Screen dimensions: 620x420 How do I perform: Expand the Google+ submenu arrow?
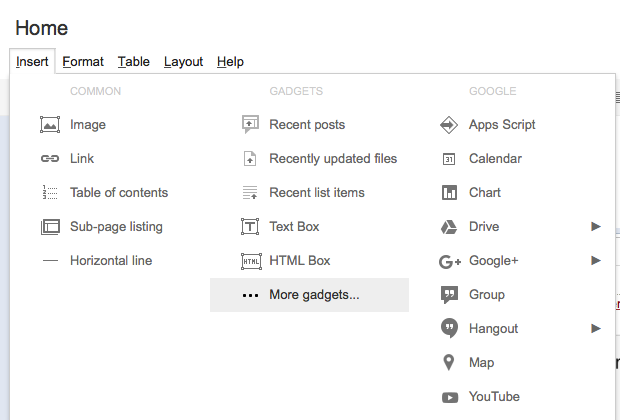tap(596, 261)
